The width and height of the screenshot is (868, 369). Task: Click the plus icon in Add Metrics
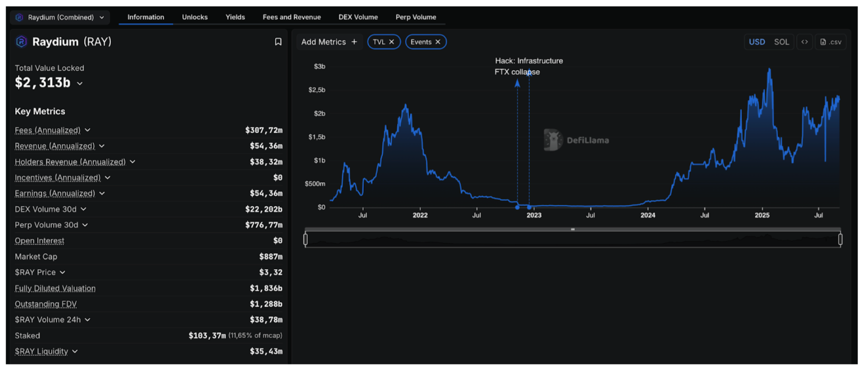click(x=354, y=42)
